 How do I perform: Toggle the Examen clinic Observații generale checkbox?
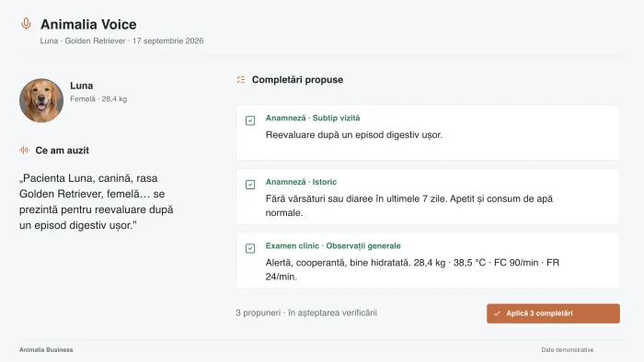tap(250, 248)
